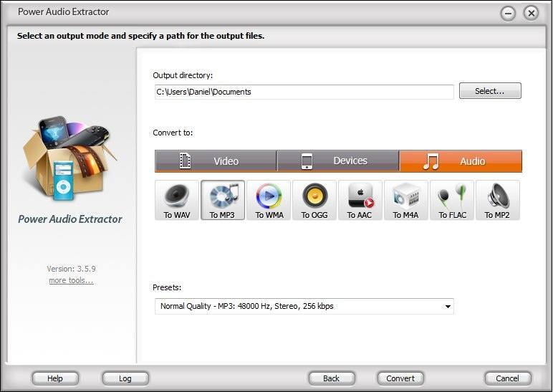Click the Power Audio Extractor box logo
553x392 pixels.
[x=69, y=158]
